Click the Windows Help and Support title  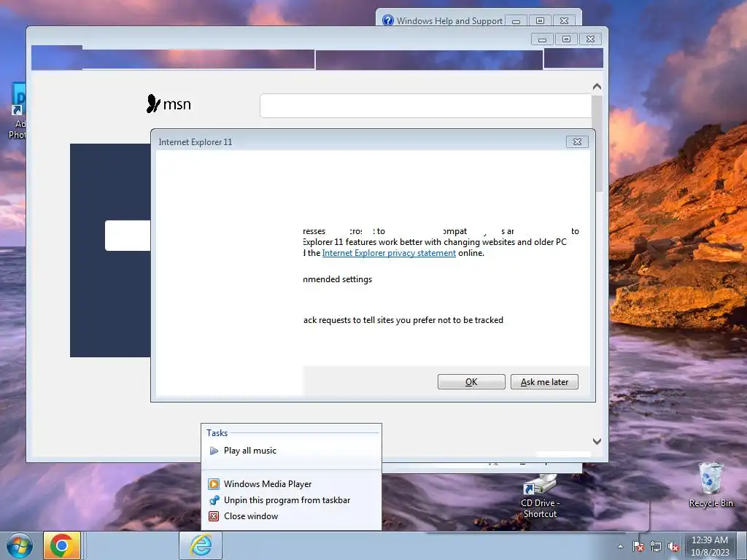tap(449, 21)
